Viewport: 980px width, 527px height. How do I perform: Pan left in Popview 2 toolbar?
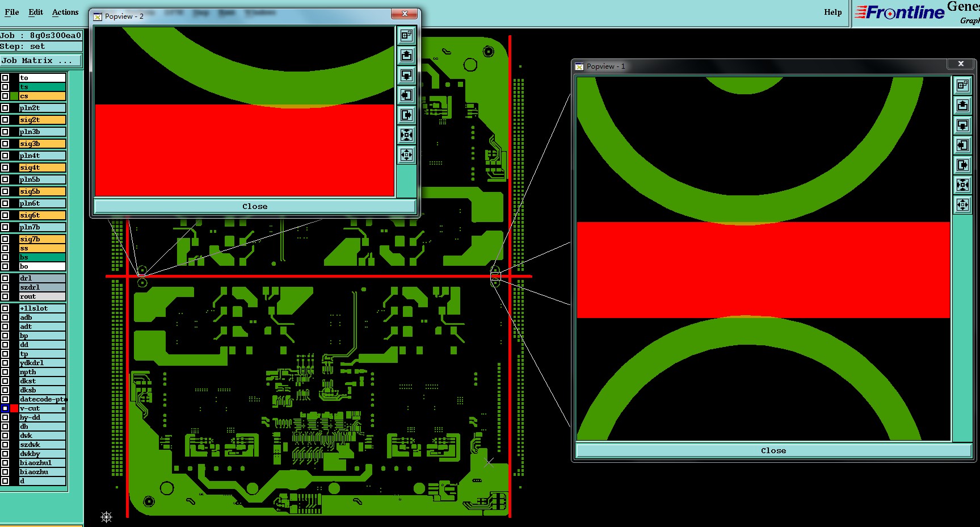point(406,95)
